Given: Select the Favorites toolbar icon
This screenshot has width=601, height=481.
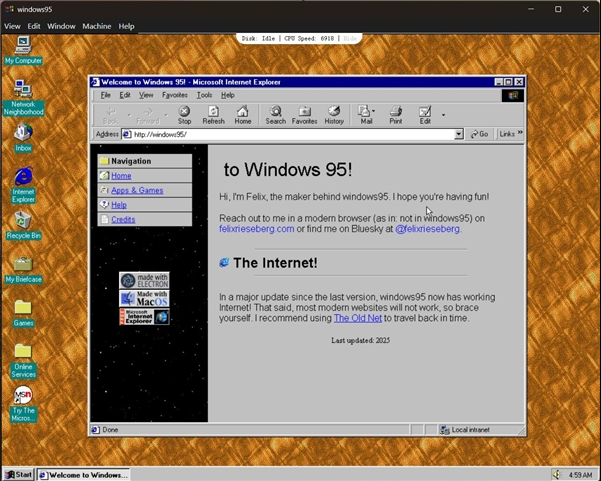Looking at the screenshot, I should pyautogui.click(x=304, y=114).
